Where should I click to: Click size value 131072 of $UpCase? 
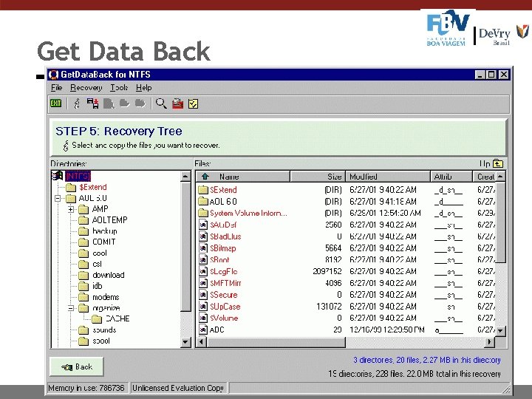(x=329, y=307)
